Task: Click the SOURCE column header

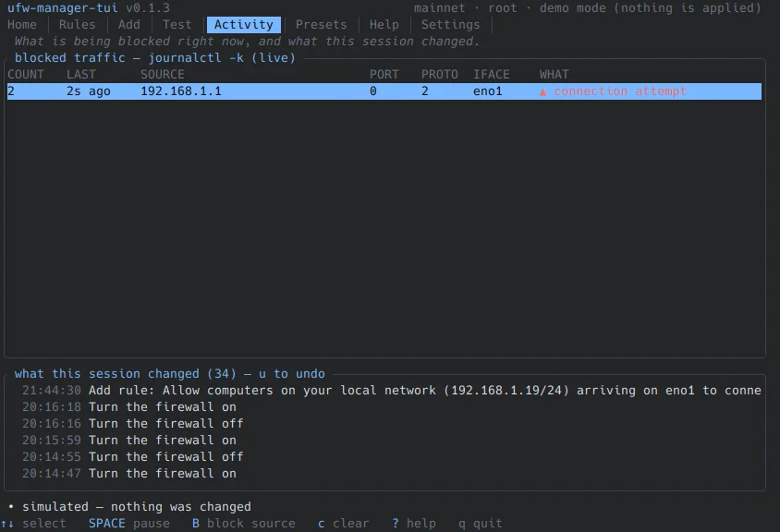Action: point(162,75)
